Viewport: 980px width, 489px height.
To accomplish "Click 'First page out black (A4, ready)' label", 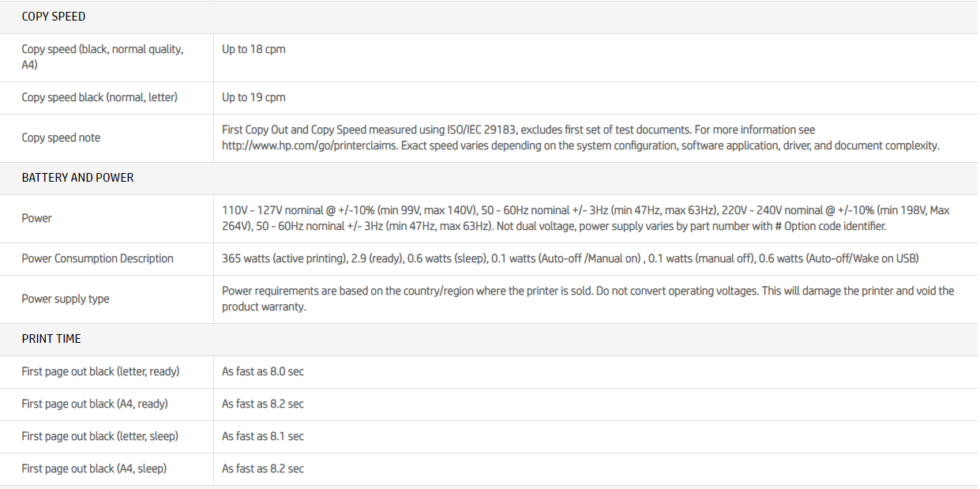I will click(95, 404).
